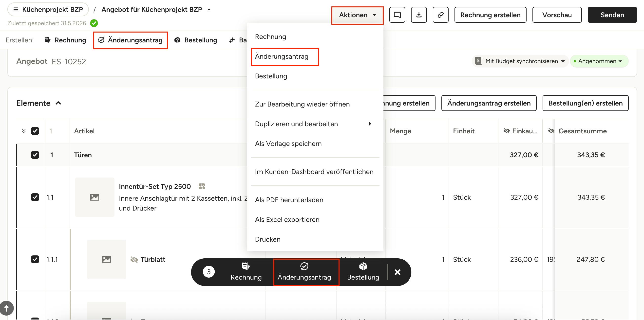The width and height of the screenshot is (644, 320).
Task: Choose Als Vorlage speichern
Action: click(315, 144)
